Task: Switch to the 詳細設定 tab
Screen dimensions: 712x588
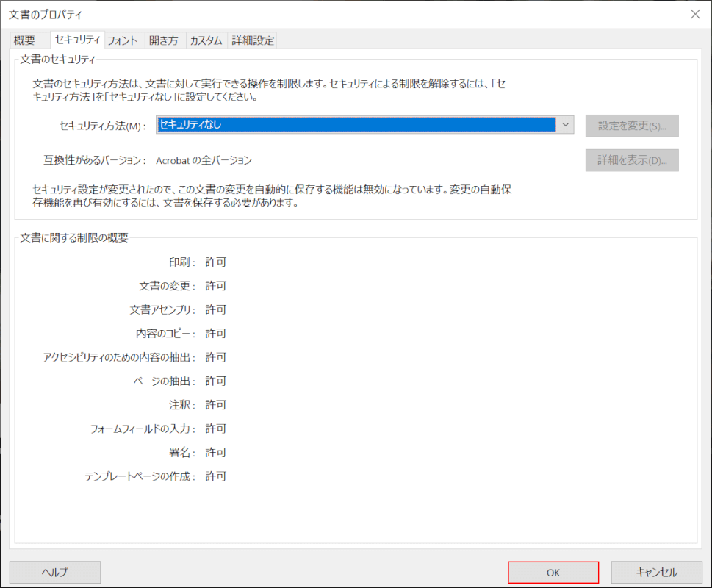Action: [x=253, y=41]
